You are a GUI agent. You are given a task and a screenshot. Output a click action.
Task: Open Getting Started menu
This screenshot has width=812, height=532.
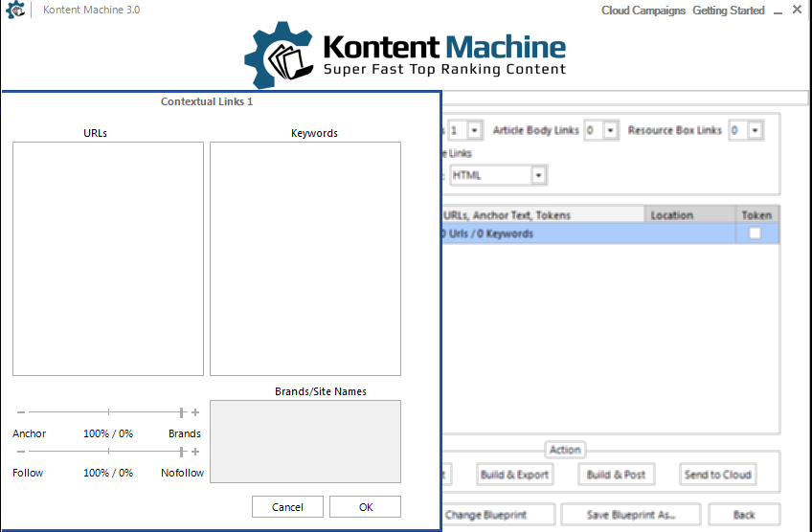click(729, 11)
